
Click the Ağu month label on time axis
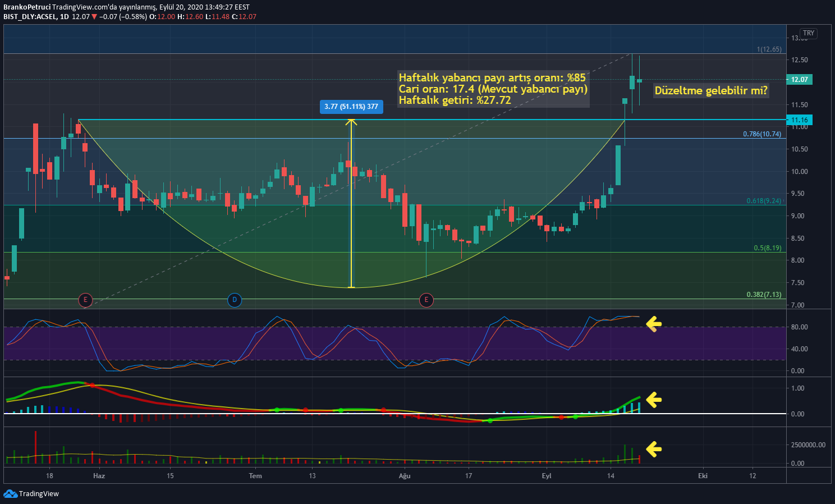405,476
